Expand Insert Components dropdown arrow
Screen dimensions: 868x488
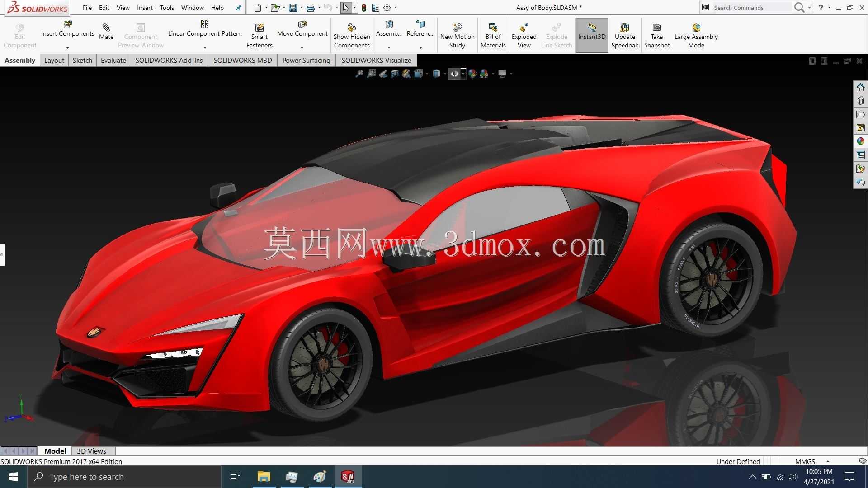pyautogui.click(x=68, y=48)
